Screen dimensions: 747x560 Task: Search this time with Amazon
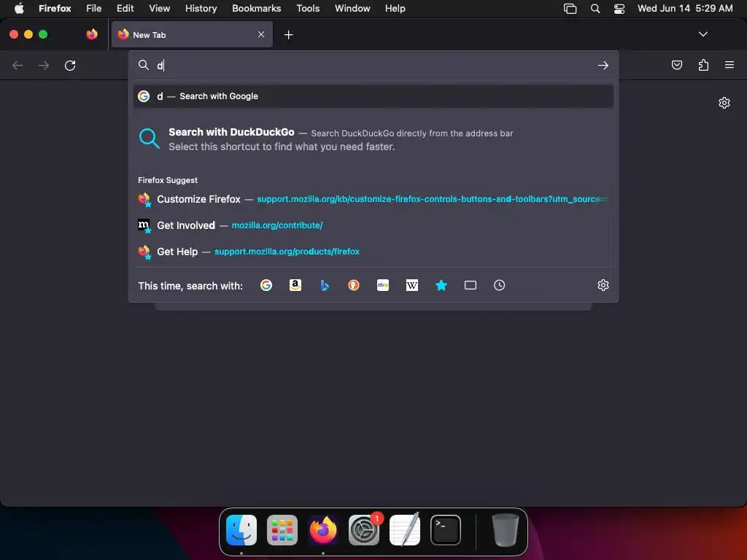pos(295,285)
